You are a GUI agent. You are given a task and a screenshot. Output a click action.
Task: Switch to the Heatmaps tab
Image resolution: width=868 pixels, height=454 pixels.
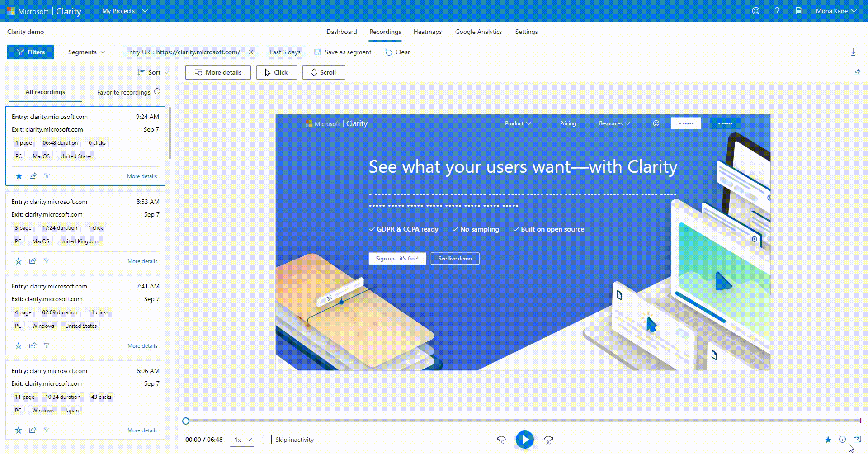(x=427, y=32)
